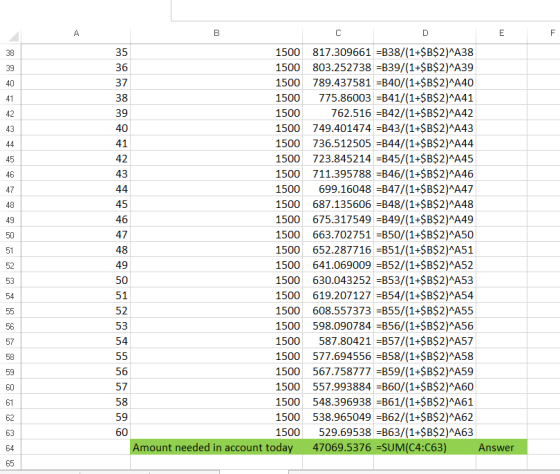
Task: Select row 57 header
Action: (x=10, y=341)
